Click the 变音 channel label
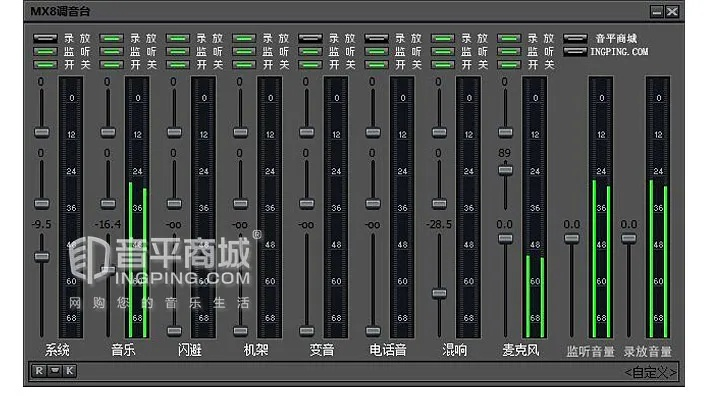 coord(322,350)
